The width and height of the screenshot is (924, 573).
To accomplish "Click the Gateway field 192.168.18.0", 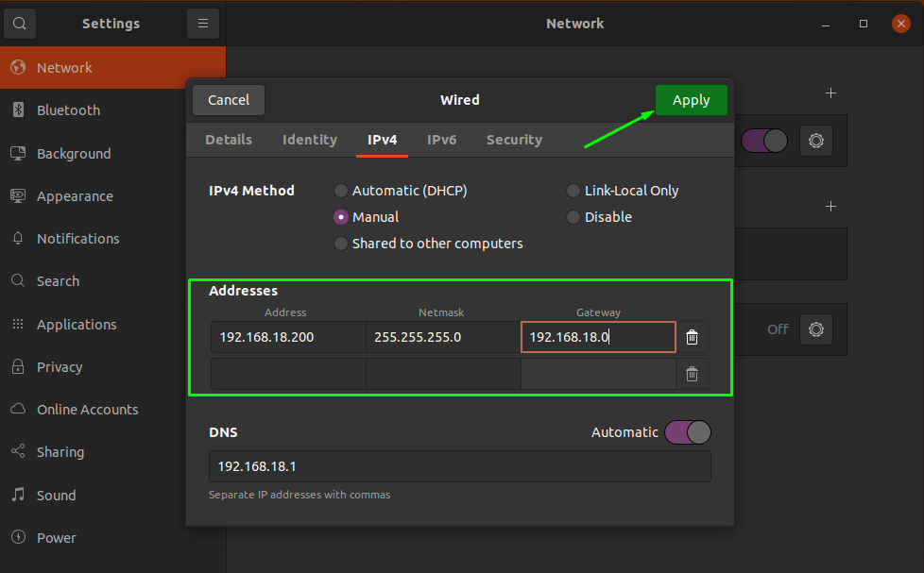I will [598, 337].
